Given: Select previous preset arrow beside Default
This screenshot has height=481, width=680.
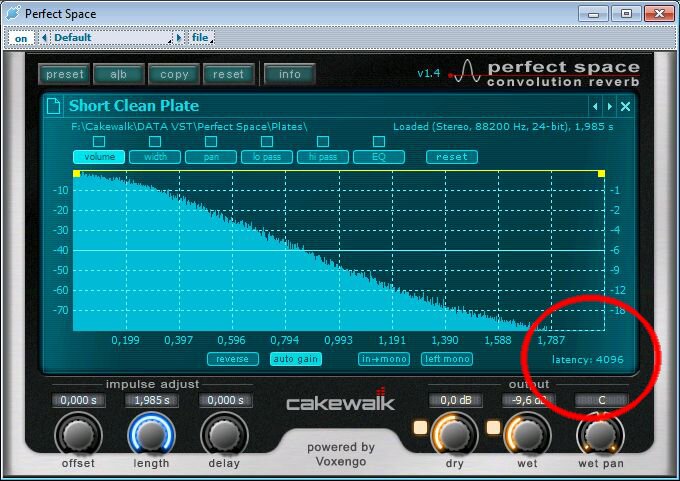Looking at the screenshot, I should tap(44, 38).
